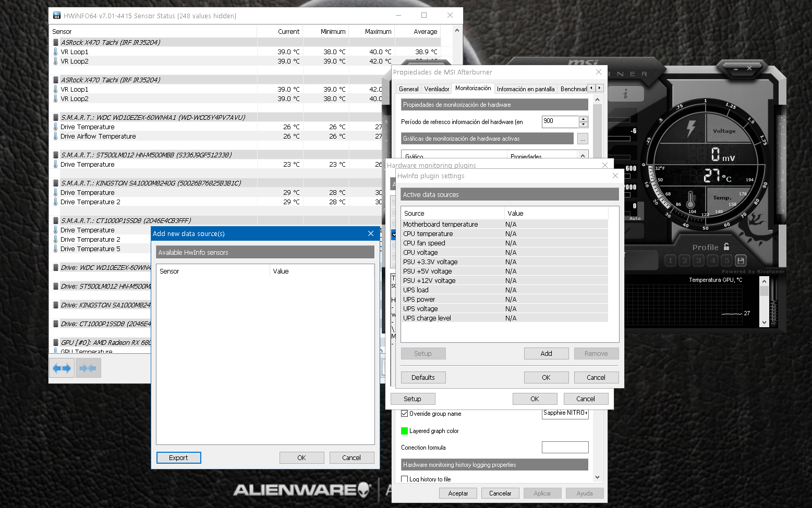This screenshot has width=812, height=508.
Task: Select the Monitorización tab
Action: pyautogui.click(x=473, y=88)
